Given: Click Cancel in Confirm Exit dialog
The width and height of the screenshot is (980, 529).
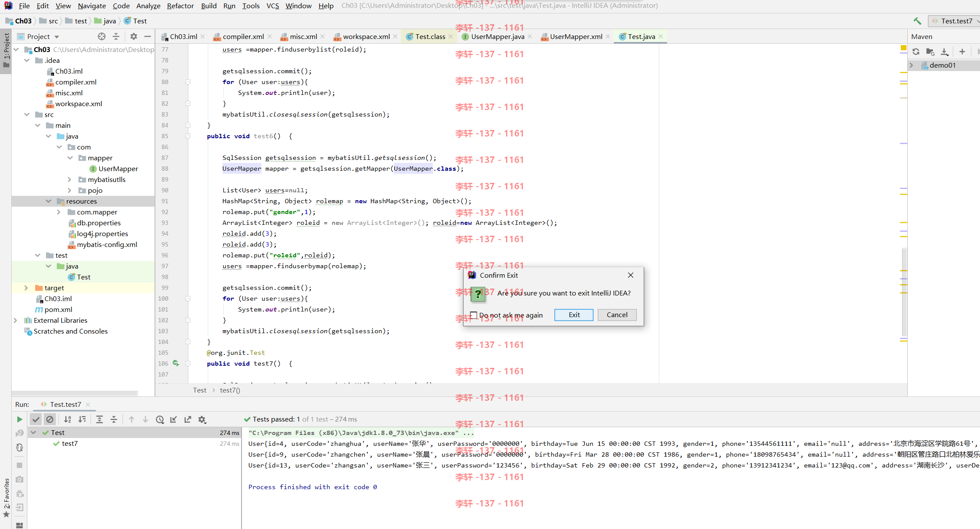Looking at the screenshot, I should (617, 315).
